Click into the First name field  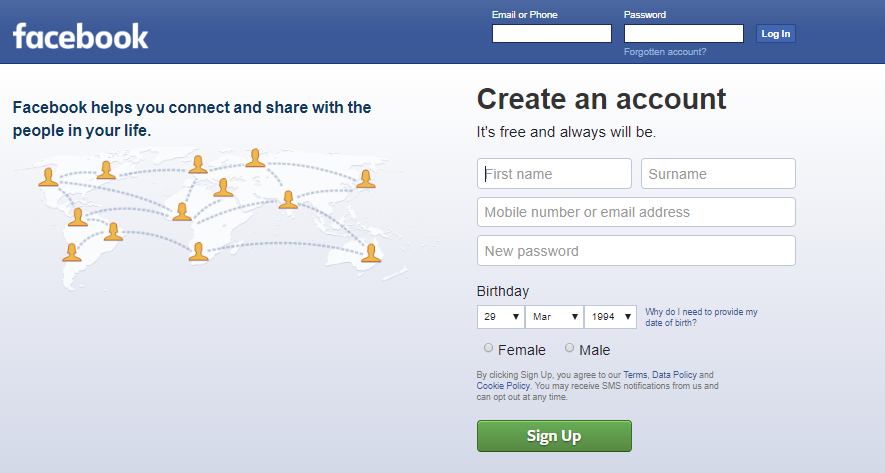(554, 173)
